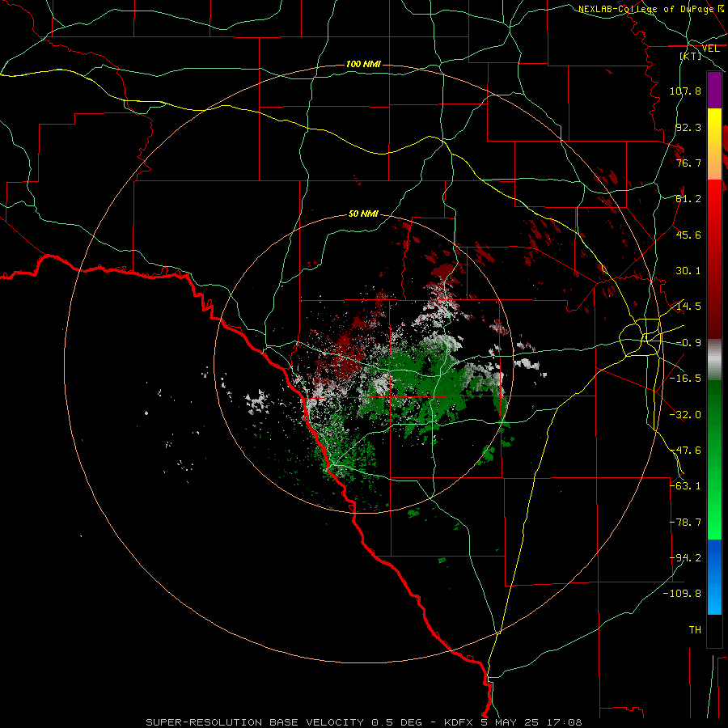Click the -0.9 velocity scale value

coord(688,343)
